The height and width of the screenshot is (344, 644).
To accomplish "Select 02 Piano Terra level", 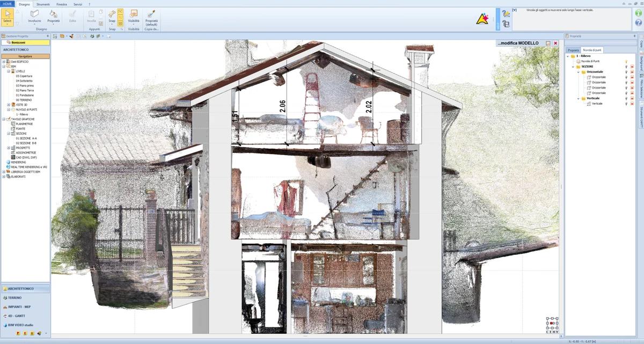I will 25,90.
